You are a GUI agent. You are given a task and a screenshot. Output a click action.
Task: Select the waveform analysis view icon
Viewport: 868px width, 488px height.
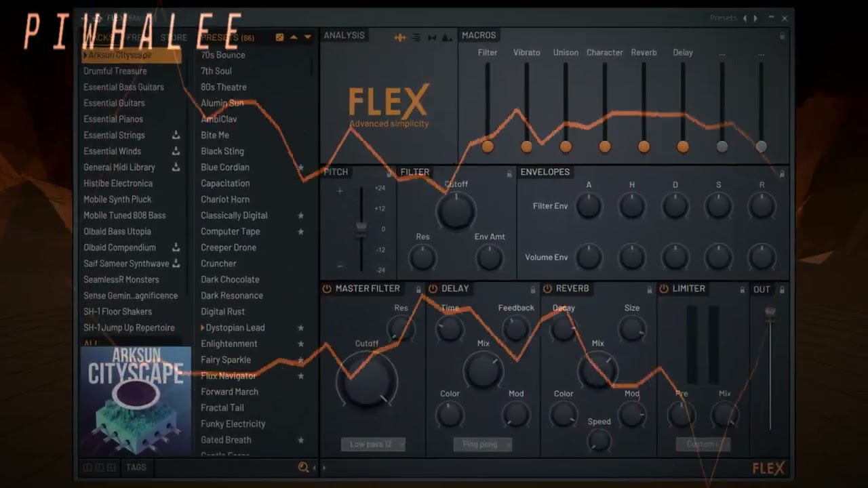[x=400, y=37]
